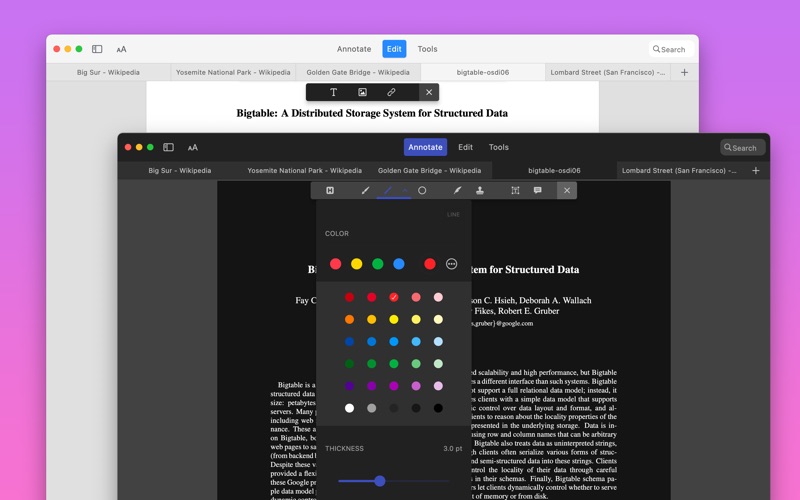Select the stamp annotation tool
This screenshot has height=500, width=800.
[x=480, y=190]
